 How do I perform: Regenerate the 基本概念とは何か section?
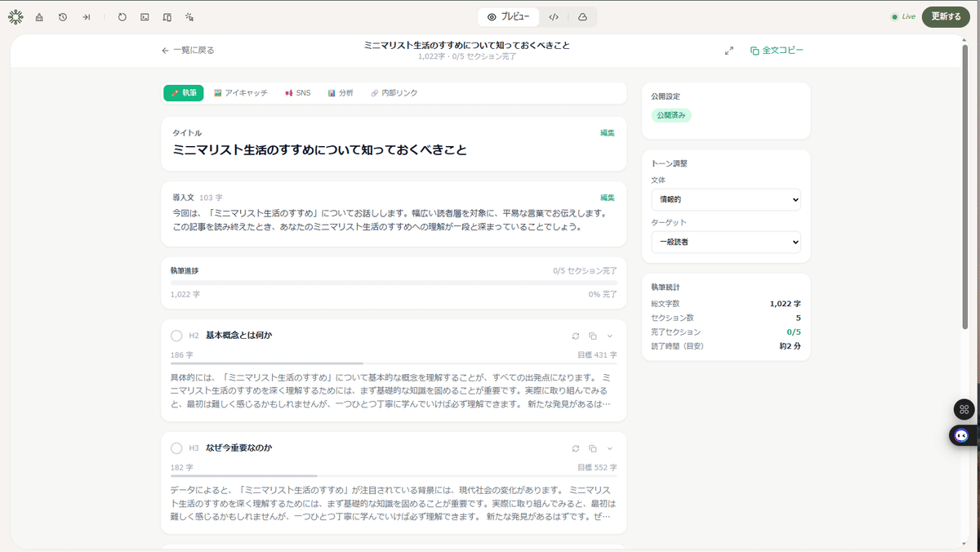pyautogui.click(x=575, y=335)
